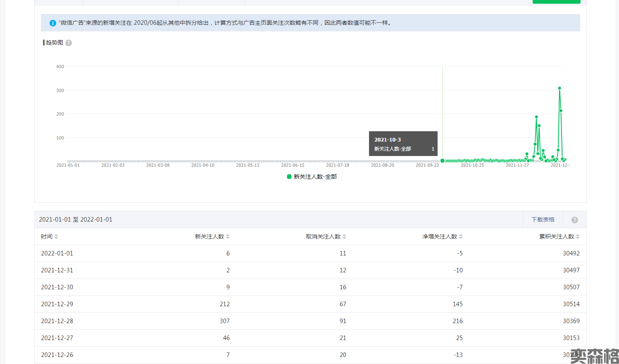Sort by 累积关注人数 using its sort arrows
The image size is (619, 364).
pos(578,236)
